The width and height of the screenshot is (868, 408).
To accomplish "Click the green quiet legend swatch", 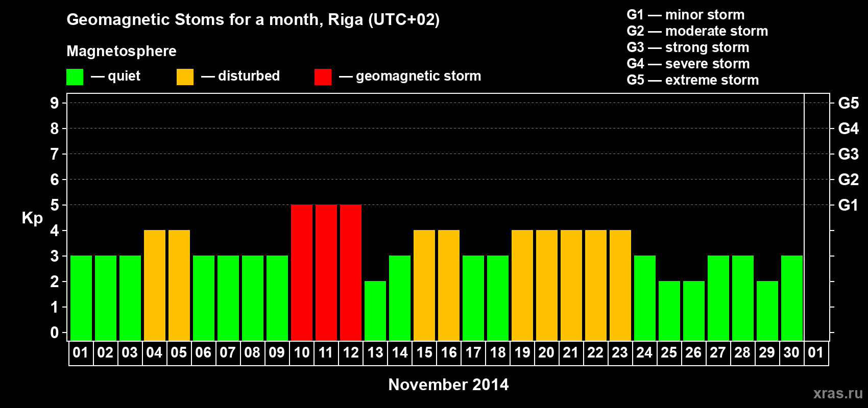I will pos(75,77).
